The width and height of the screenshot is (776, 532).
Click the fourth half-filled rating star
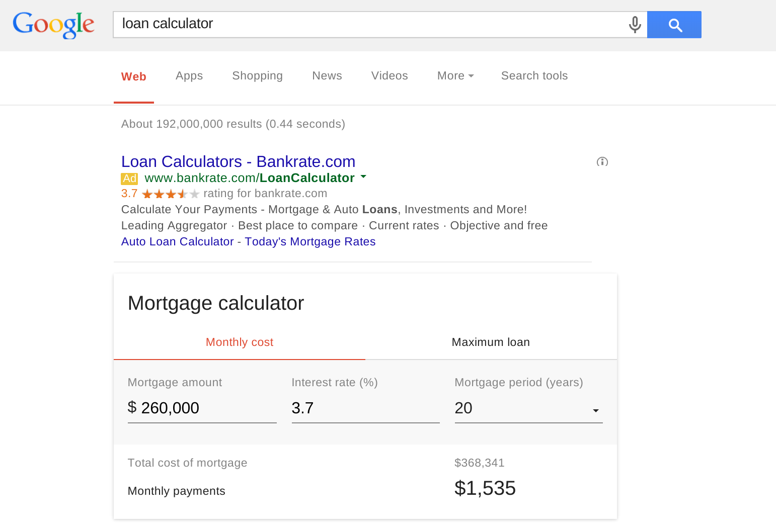point(183,194)
